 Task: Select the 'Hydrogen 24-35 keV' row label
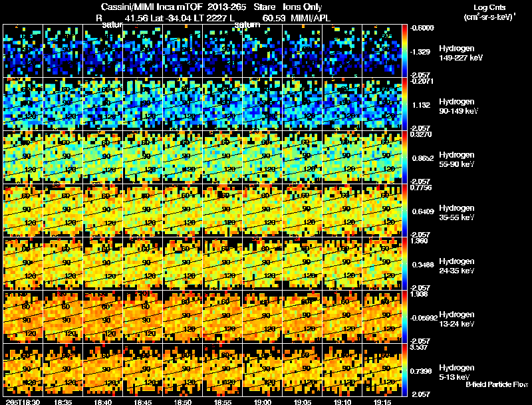pyautogui.click(x=457, y=266)
